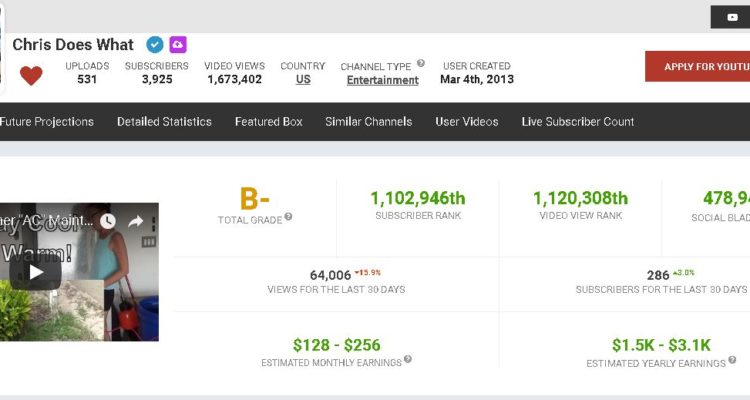750x400 pixels.
Task: Open the Channel Type help question mark
Action: pos(421,63)
